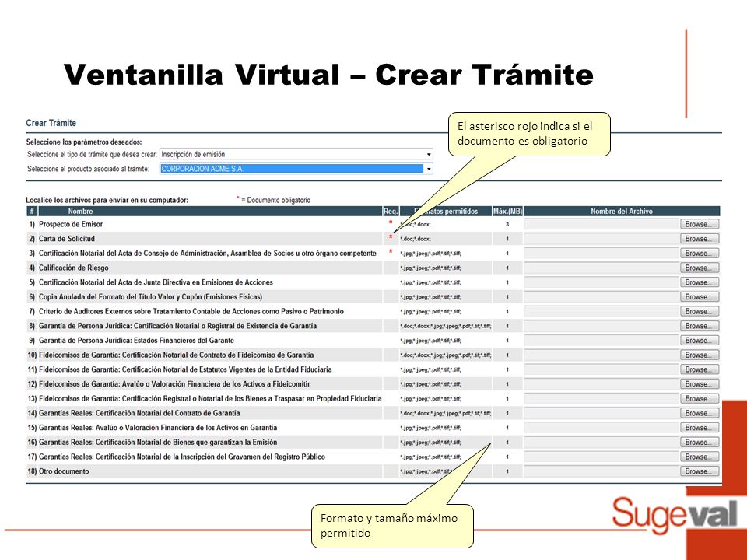747x560 pixels.
Task: Click the red asterisk on Prospecto de Emisor row
Action: coord(391,223)
